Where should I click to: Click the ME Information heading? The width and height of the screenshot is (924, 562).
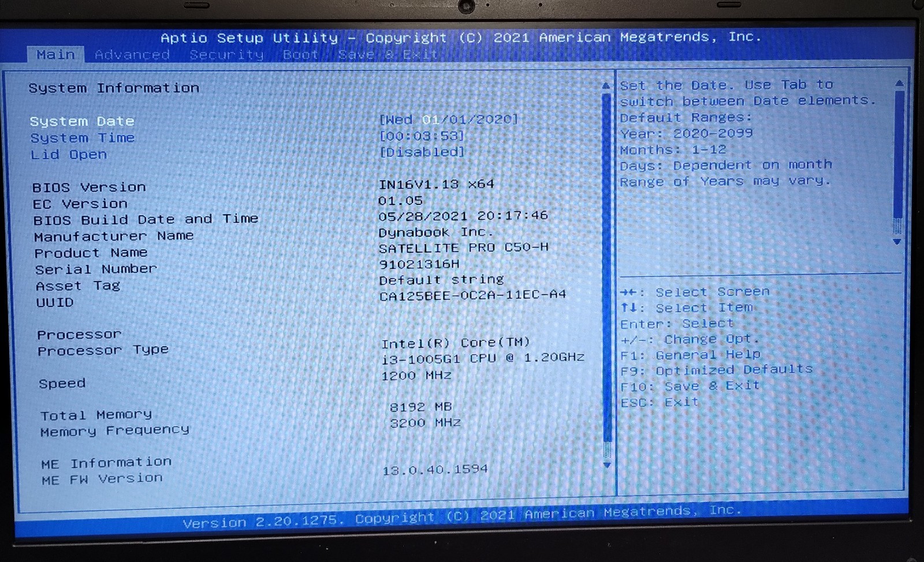106,463
